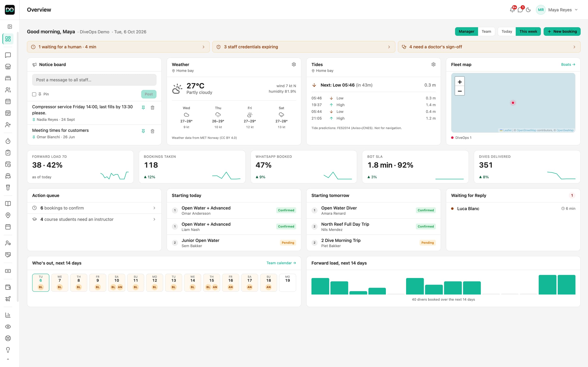Delete the Compressor service notice
The width and height of the screenshot is (588, 367).
(152, 108)
